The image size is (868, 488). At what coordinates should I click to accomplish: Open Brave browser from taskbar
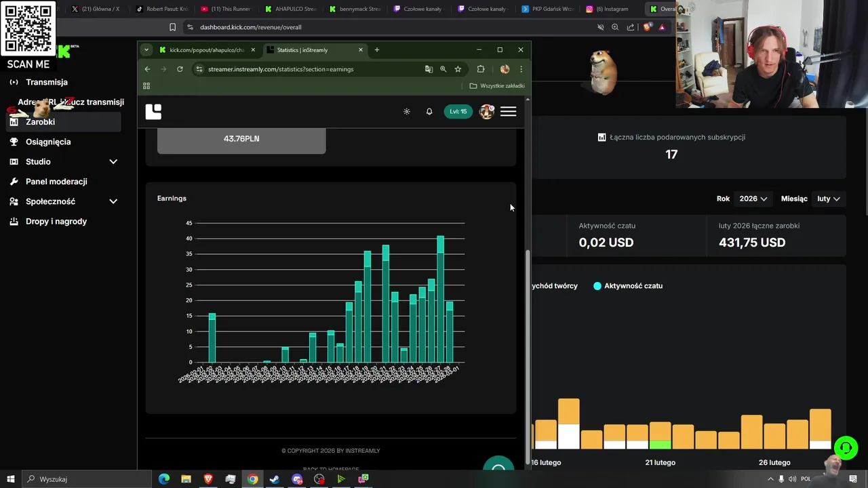coord(208,479)
